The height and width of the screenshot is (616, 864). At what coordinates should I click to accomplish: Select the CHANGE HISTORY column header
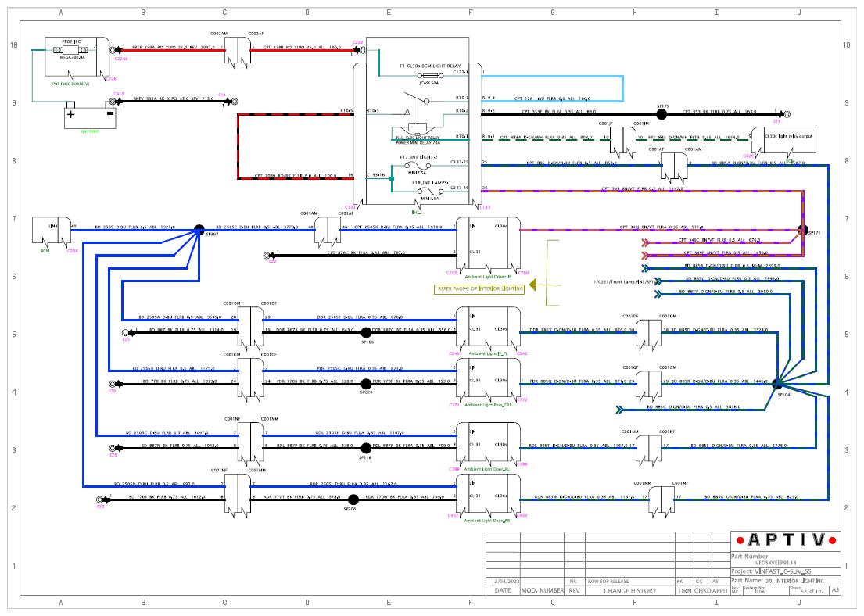(x=629, y=591)
